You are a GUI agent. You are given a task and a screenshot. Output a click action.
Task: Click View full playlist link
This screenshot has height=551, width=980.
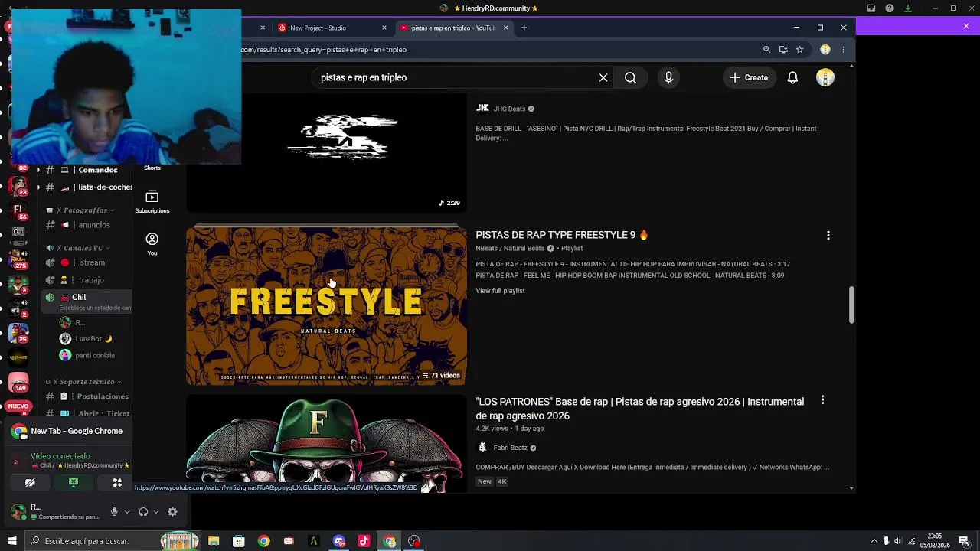500,291
